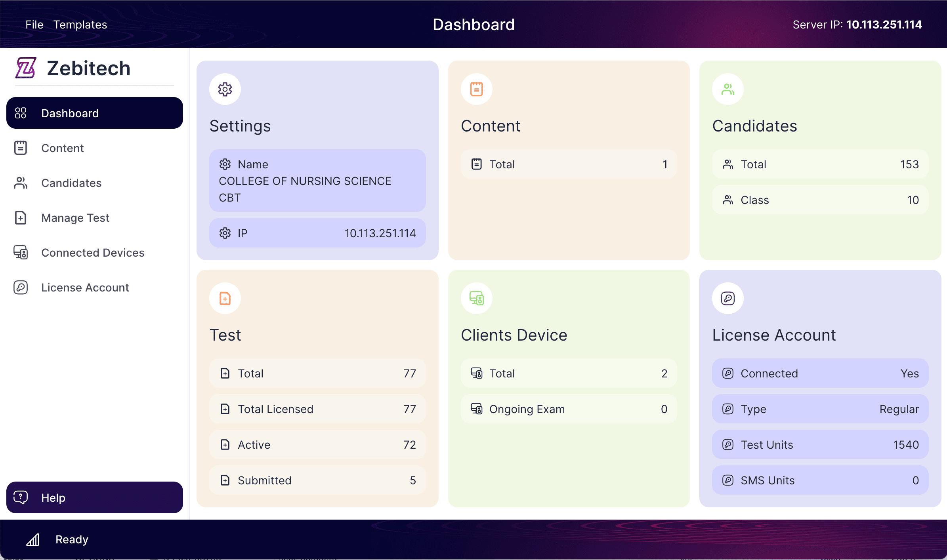
Task: Click the Clients Device card green monitor icon
Action: click(x=477, y=298)
